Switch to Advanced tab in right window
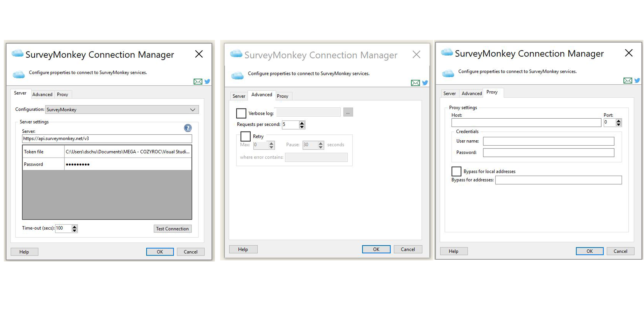 pyautogui.click(x=472, y=93)
